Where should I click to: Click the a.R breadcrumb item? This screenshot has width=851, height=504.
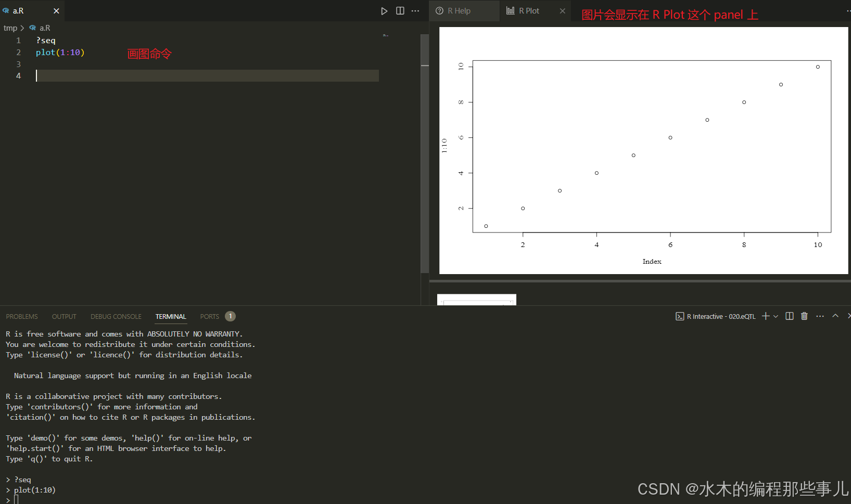tap(45, 28)
